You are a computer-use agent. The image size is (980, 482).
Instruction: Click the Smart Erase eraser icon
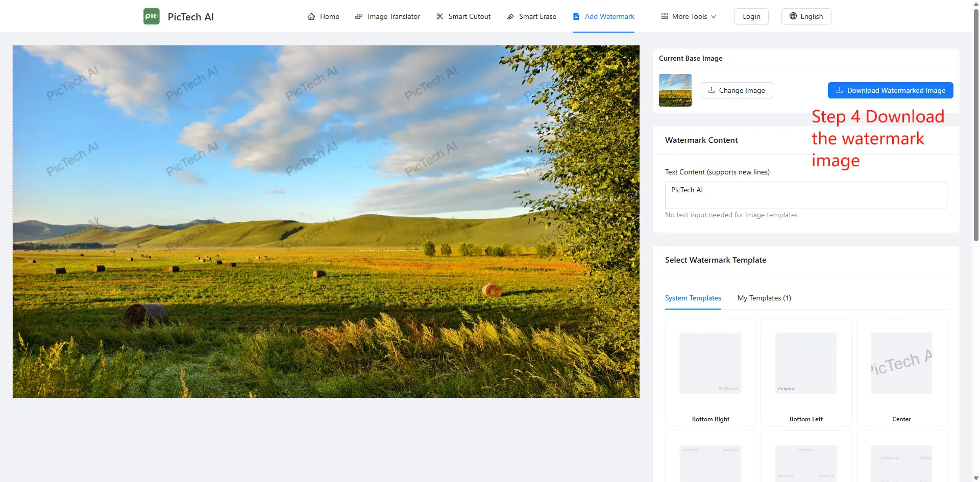tap(510, 16)
